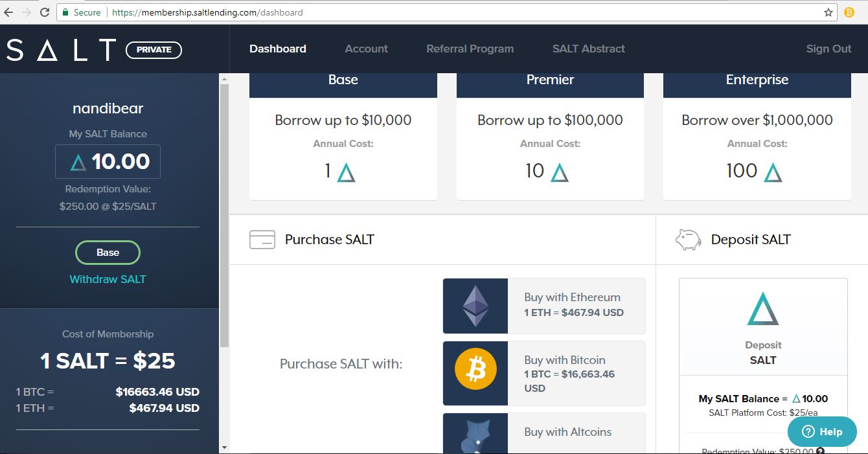Click 'My SALT Balance = 10.00' in deposit card
Screen dimensions: 868x454
tap(763, 399)
